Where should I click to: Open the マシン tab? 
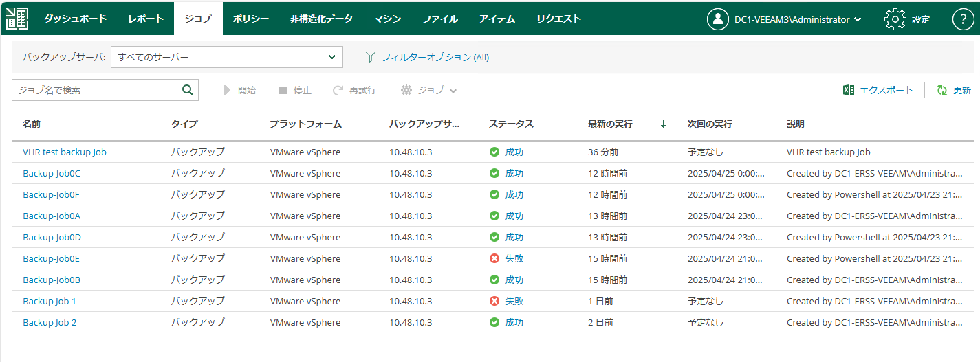tap(388, 19)
